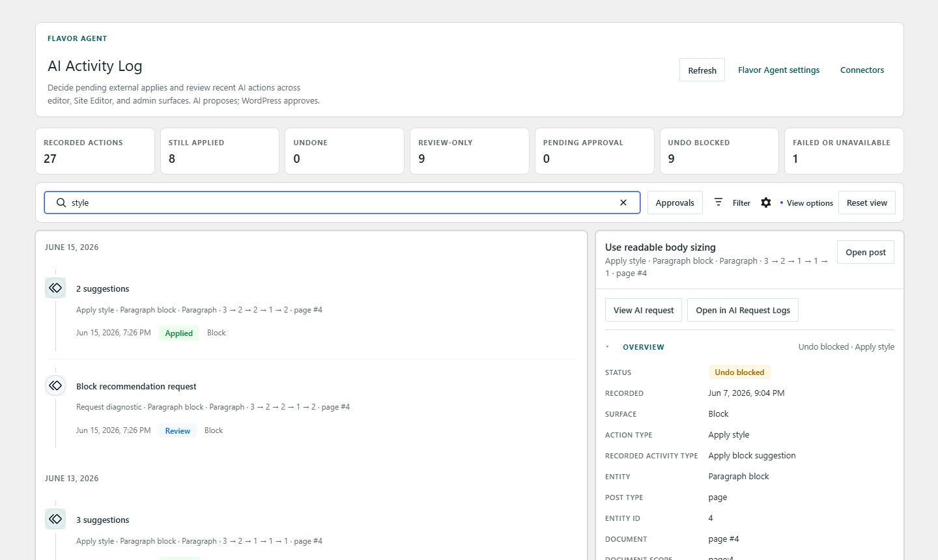This screenshot has height=560, width=938.
Task: Click the Block recommendation request icon
Action: click(x=55, y=385)
